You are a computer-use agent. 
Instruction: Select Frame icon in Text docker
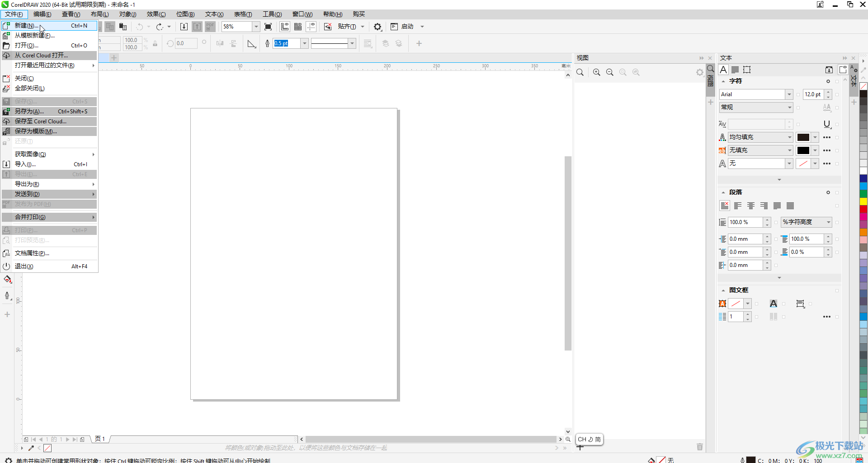[747, 70]
